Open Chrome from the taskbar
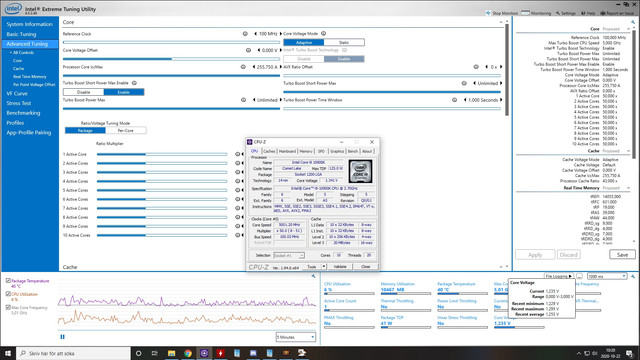This screenshot has width=640, height=360. click(x=188, y=353)
